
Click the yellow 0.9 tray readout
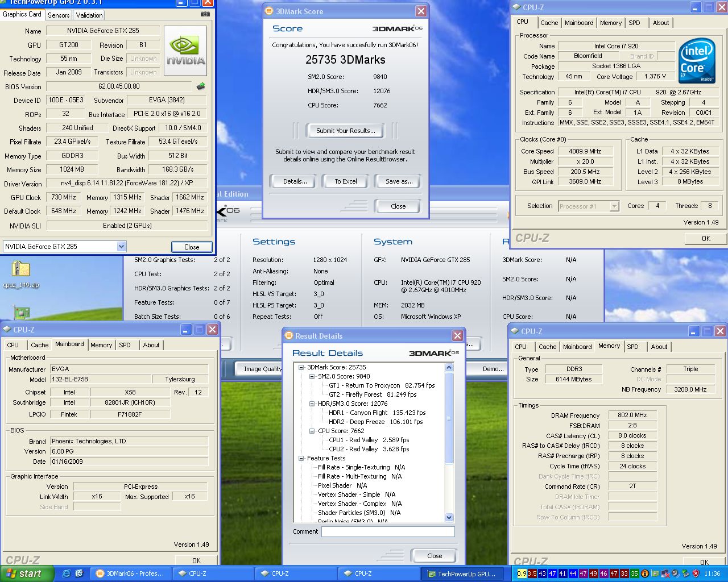point(522,573)
